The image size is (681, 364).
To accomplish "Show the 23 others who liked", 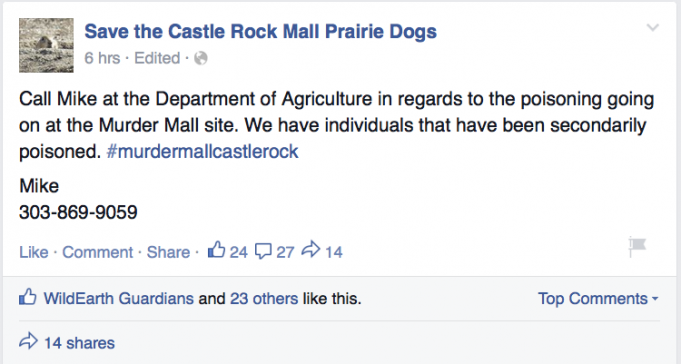I will coord(264,299).
